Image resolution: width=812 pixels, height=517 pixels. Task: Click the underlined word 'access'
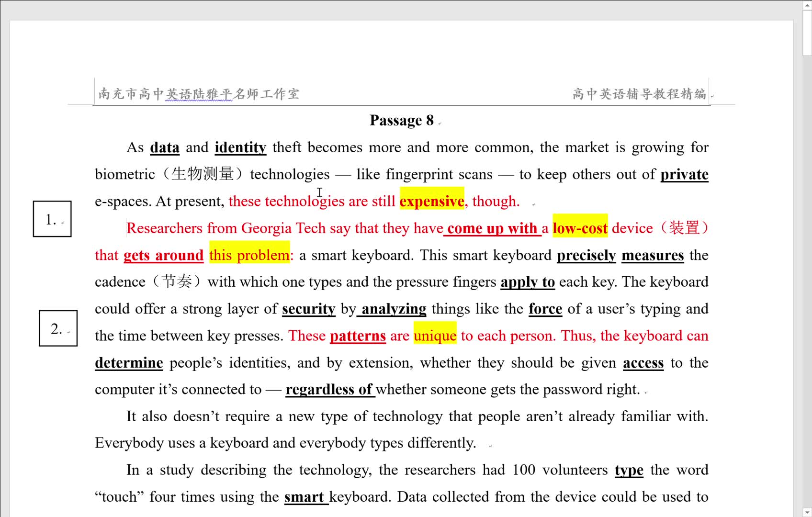coord(643,362)
